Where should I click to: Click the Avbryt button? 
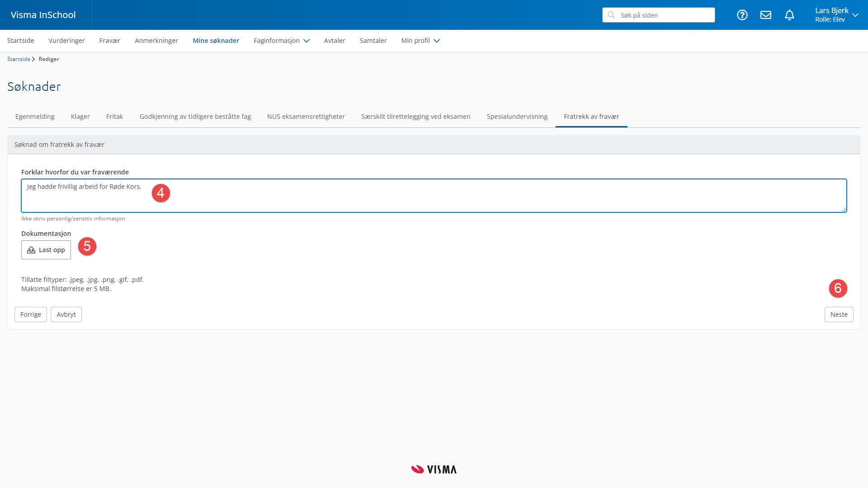coord(66,314)
